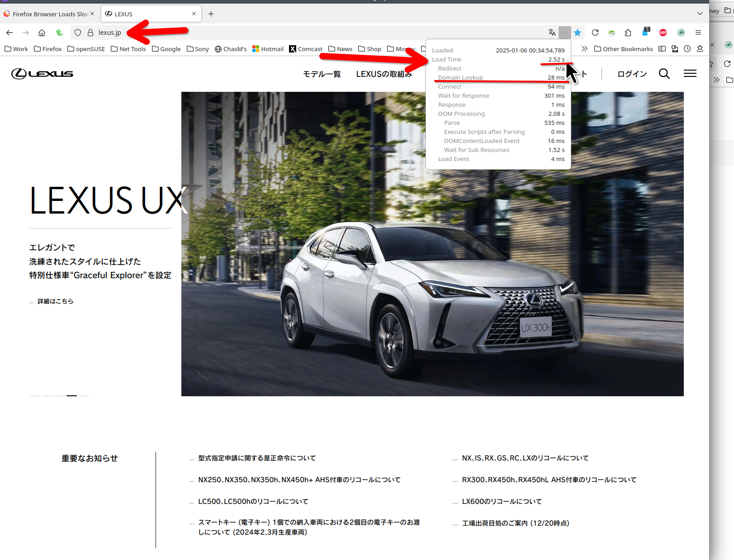Open the Shop bookmarks folder
The height and width of the screenshot is (560, 734).
tap(369, 49)
